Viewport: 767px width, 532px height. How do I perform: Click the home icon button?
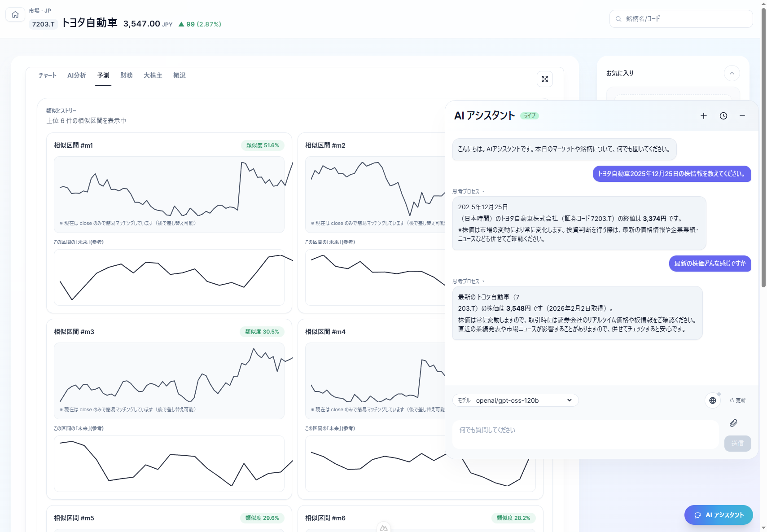(x=15, y=15)
